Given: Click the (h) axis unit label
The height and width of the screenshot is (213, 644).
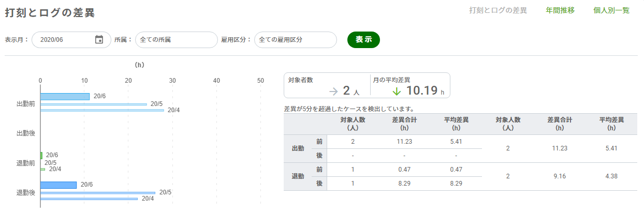Looking at the screenshot, I should tap(139, 65).
